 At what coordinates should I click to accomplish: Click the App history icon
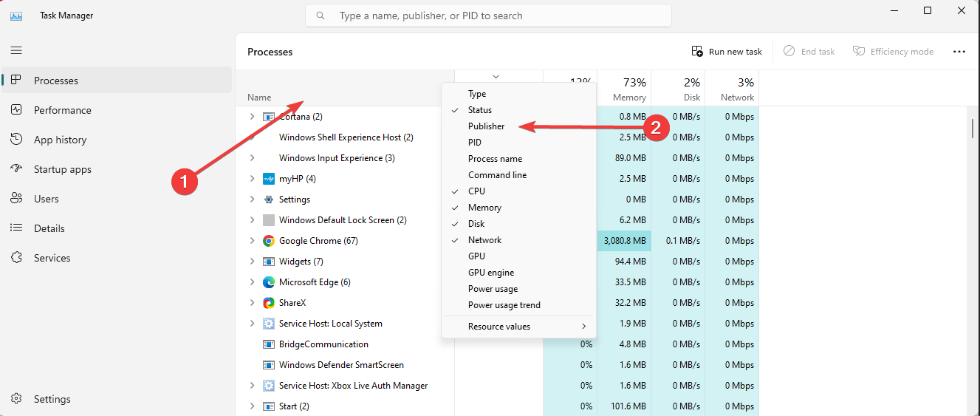(x=16, y=139)
